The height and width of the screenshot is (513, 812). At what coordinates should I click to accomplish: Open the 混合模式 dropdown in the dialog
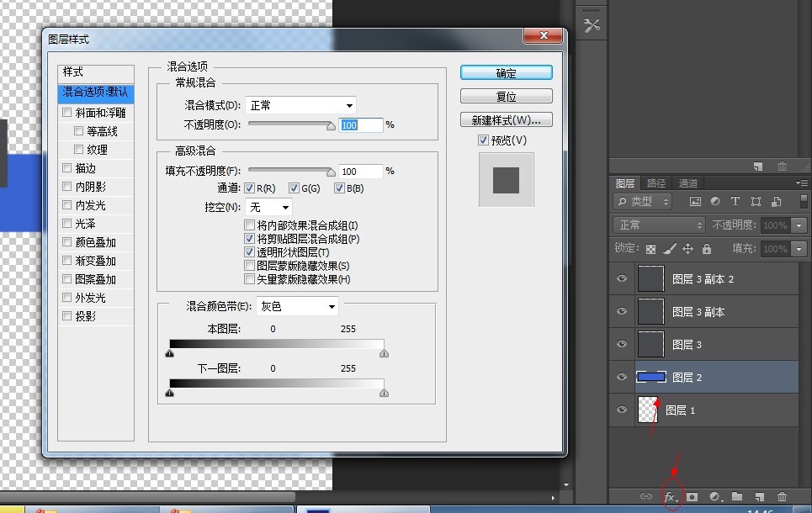point(301,106)
